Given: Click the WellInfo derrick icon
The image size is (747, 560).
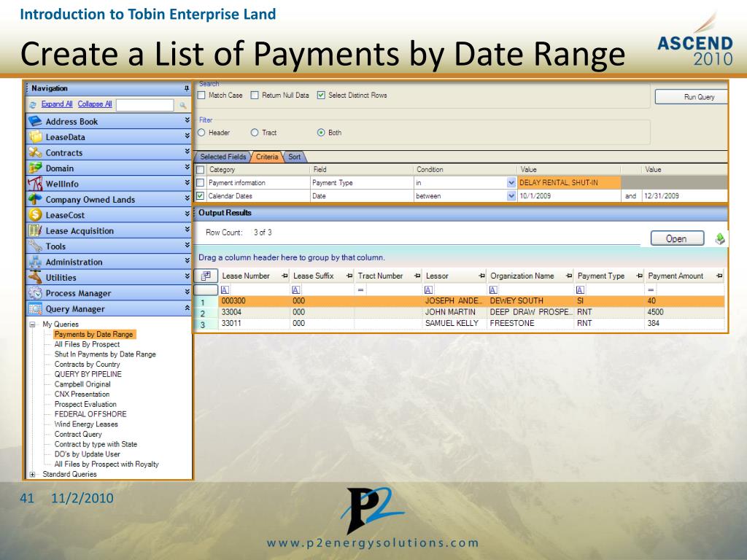Looking at the screenshot, I should [x=35, y=184].
